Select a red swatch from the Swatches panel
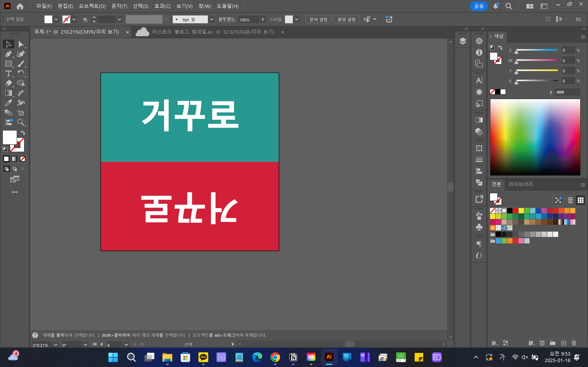Screen dimensions: 588x367 [x=516, y=210]
